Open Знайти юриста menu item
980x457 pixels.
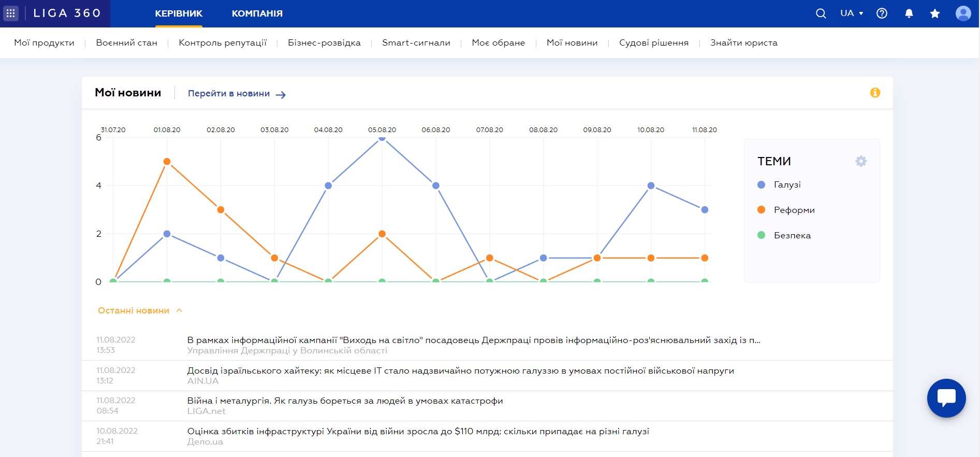[744, 42]
